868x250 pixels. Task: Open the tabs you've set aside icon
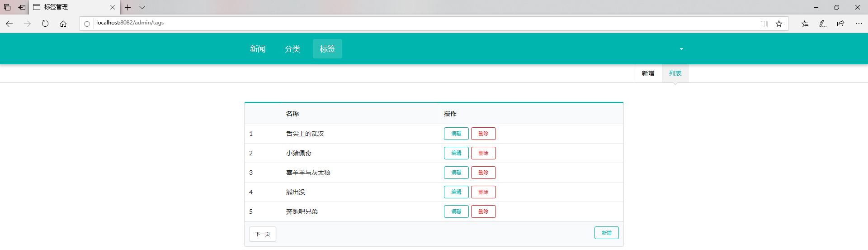[x=7, y=7]
